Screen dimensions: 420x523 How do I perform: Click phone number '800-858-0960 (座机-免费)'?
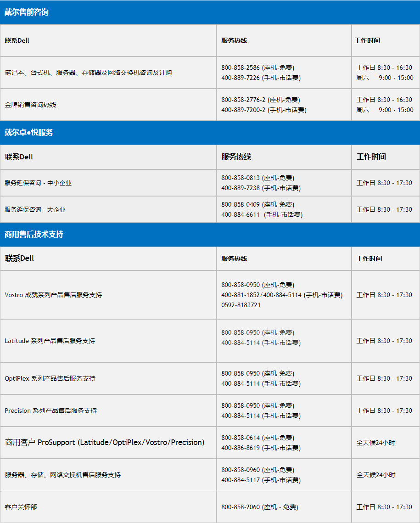pyautogui.click(x=258, y=470)
